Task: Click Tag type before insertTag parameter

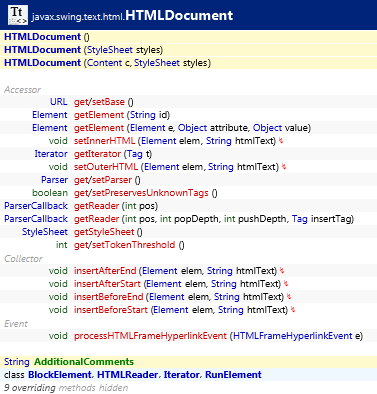Action: click(300, 219)
